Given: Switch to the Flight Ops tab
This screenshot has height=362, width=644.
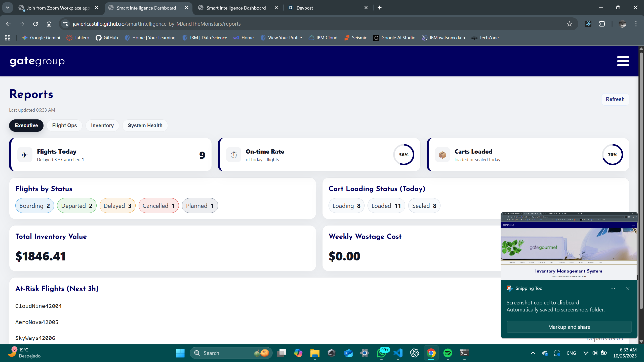Looking at the screenshot, I should point(64,125).
